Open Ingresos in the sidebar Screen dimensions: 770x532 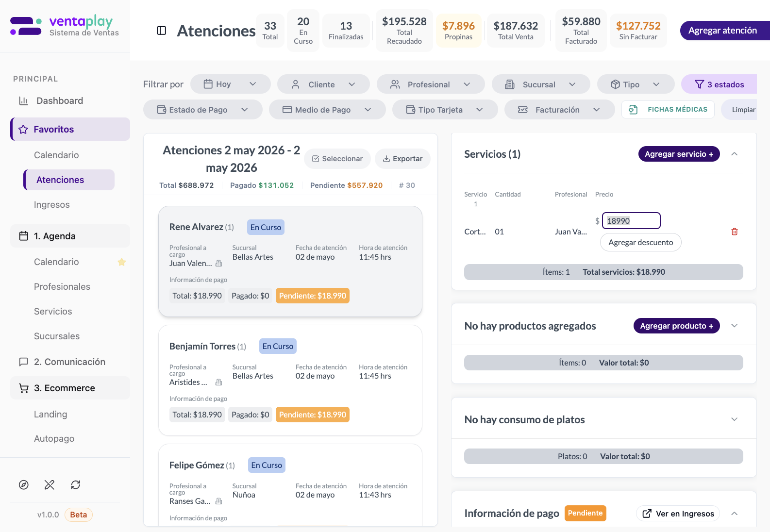pyautogui.click(x=52, y=204)
